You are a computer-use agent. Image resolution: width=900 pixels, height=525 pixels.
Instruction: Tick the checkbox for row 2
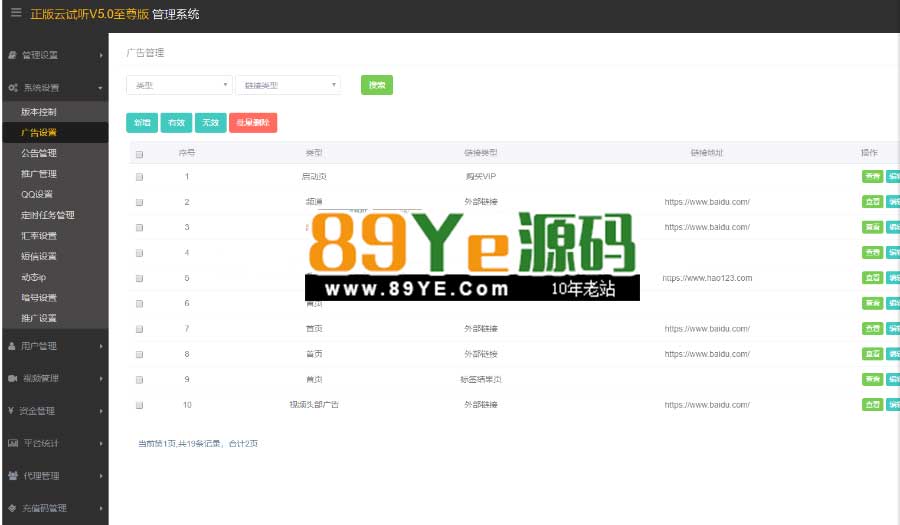pyautogui.click(x=139, y=203)
